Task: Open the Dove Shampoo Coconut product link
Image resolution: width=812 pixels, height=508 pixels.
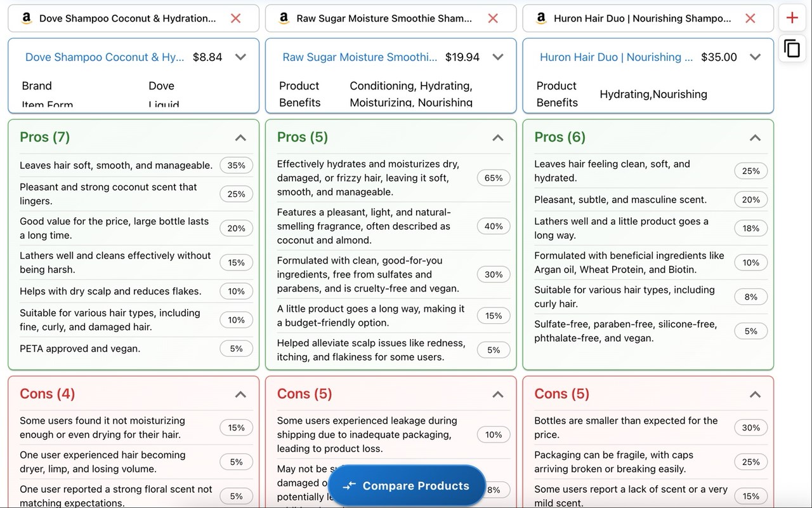Action: 105,57
